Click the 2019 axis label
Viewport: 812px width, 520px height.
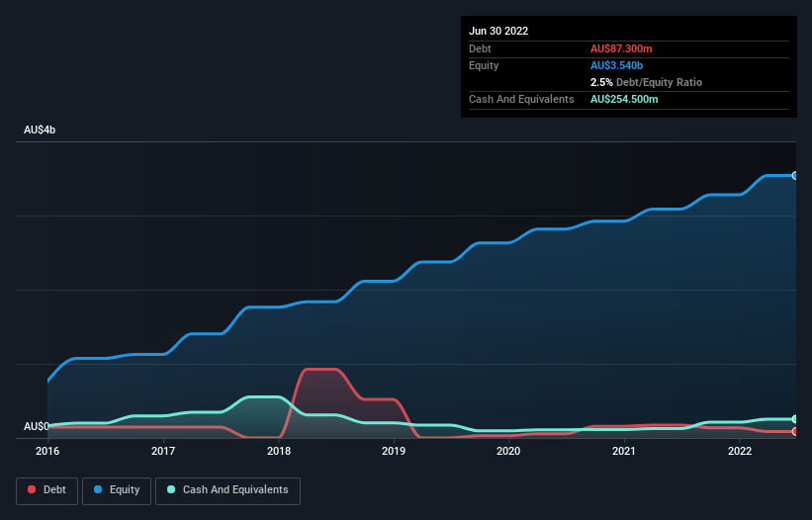pyautogui.click(x=394, y=451)
